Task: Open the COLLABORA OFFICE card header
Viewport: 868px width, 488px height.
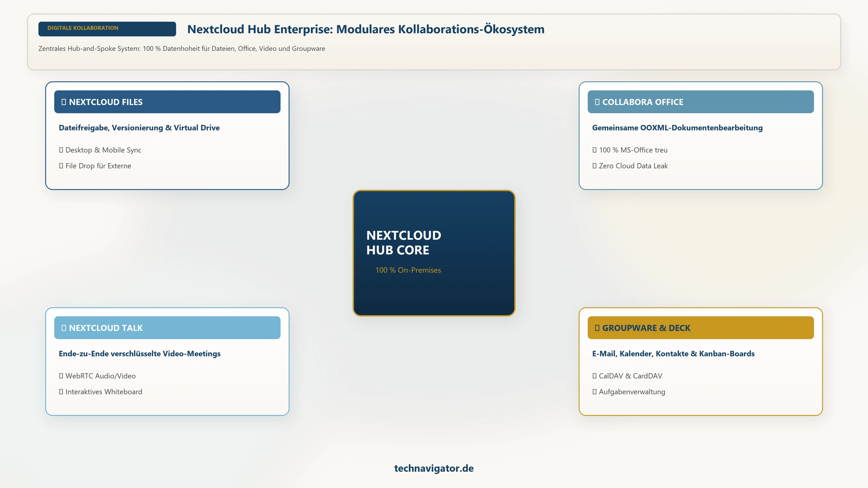Action: 701,102
